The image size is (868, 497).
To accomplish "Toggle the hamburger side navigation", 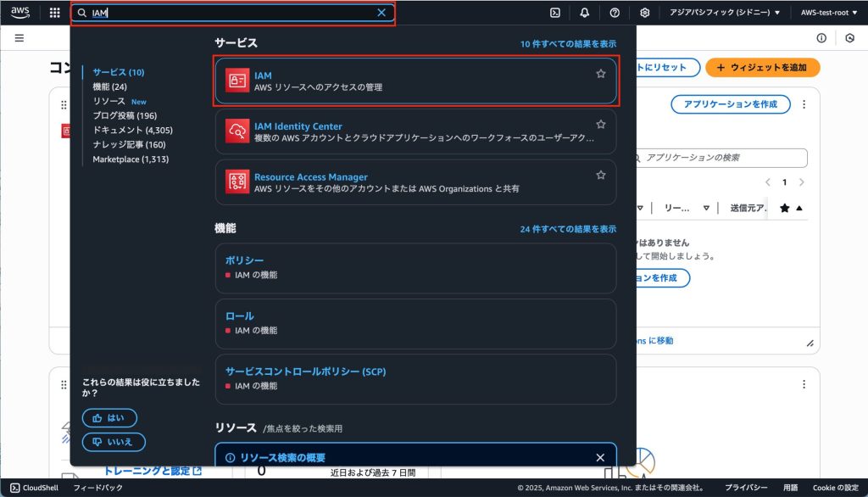I will [x=19, y=37].
